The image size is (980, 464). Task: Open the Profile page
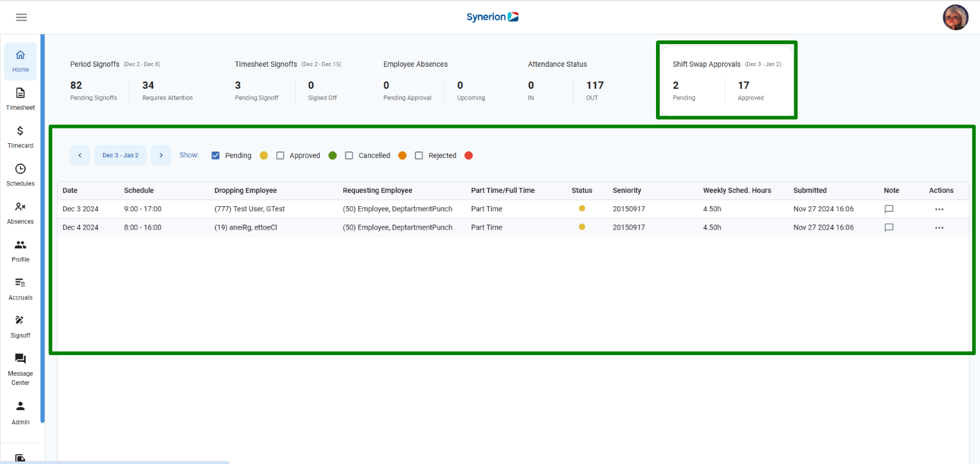tap(20, 251)
